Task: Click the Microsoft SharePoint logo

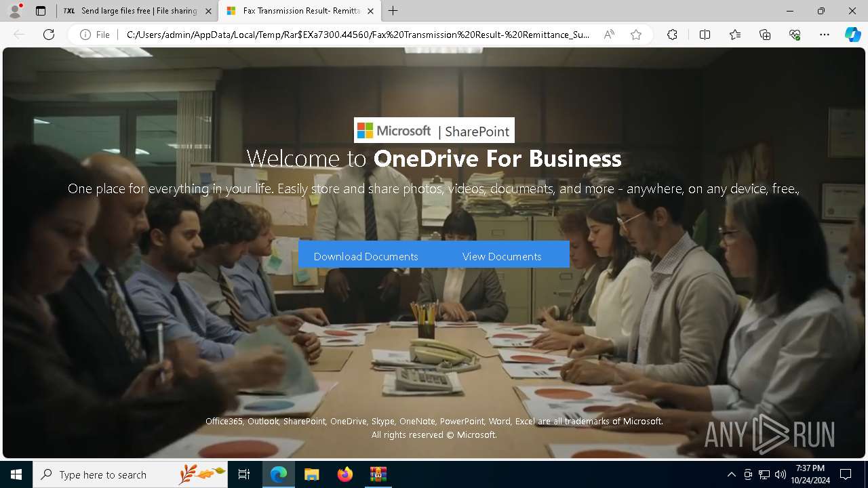Action: [434, 130]
